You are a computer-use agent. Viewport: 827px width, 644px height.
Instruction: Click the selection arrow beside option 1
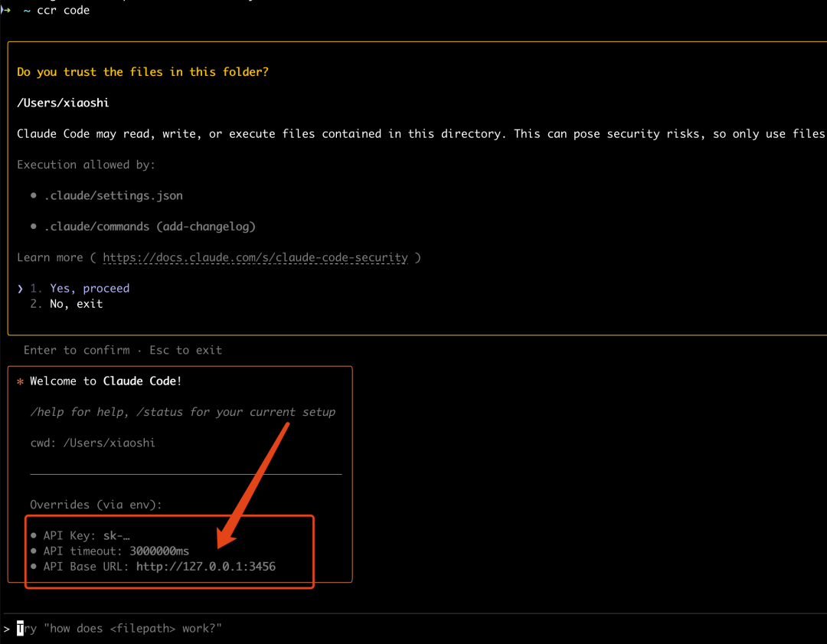tap(20, 289)
